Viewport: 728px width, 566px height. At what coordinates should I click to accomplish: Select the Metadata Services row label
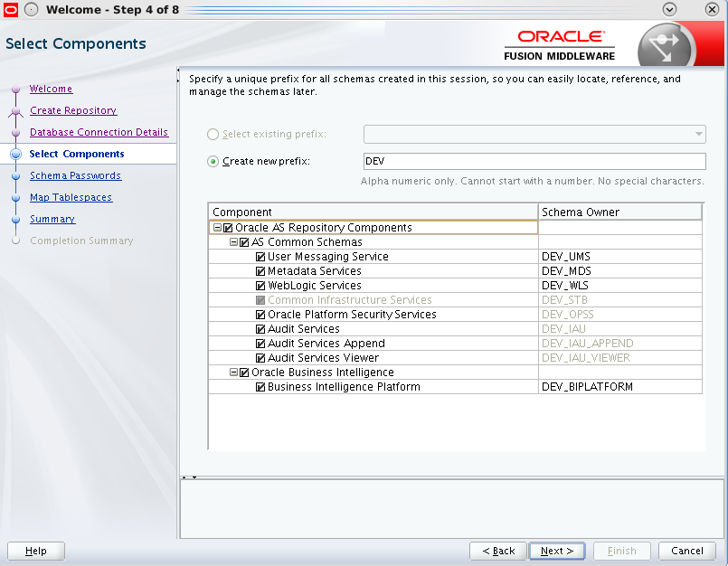[315, 271]
